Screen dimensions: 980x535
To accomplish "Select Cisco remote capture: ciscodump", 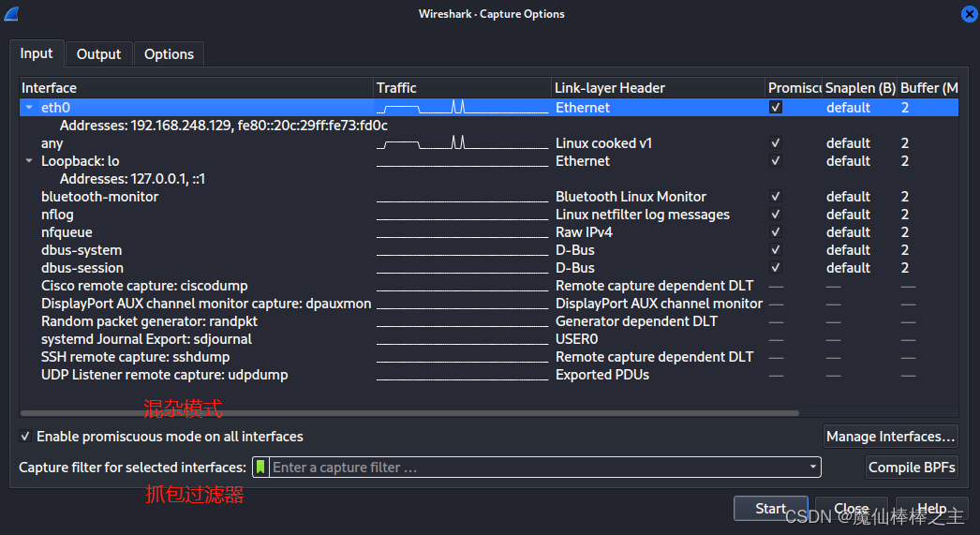I will 144,286.
